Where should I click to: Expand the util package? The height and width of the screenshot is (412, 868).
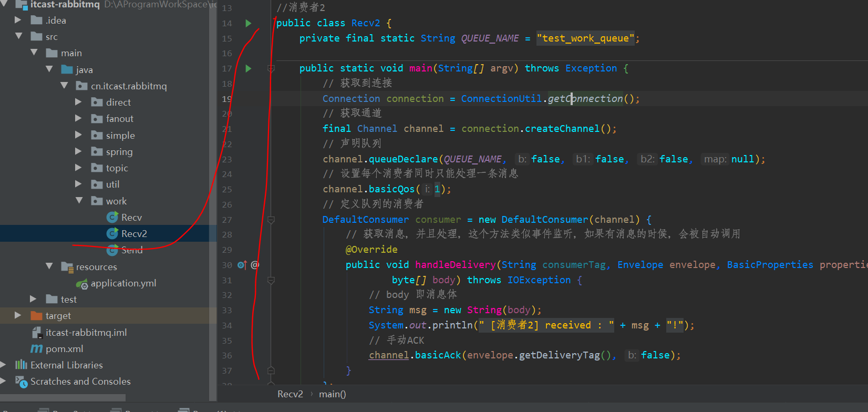(x=79, y=184)
